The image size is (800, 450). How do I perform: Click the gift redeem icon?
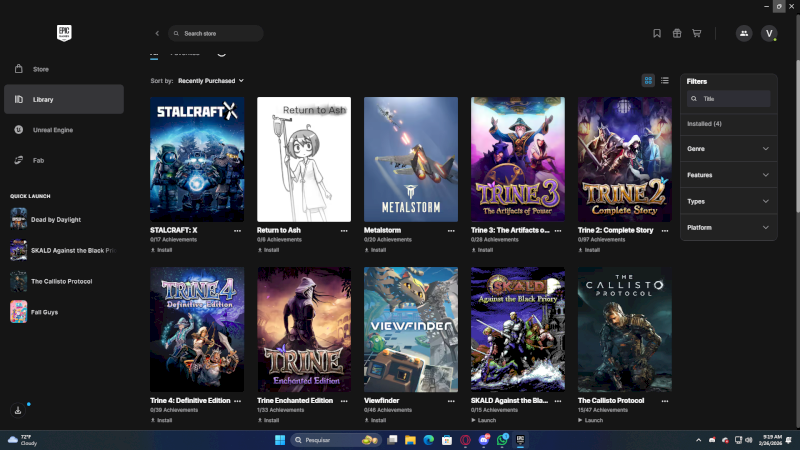coord(677,33)
